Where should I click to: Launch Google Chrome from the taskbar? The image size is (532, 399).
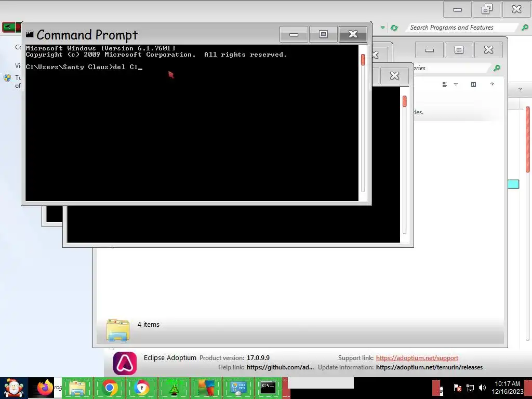109,388
